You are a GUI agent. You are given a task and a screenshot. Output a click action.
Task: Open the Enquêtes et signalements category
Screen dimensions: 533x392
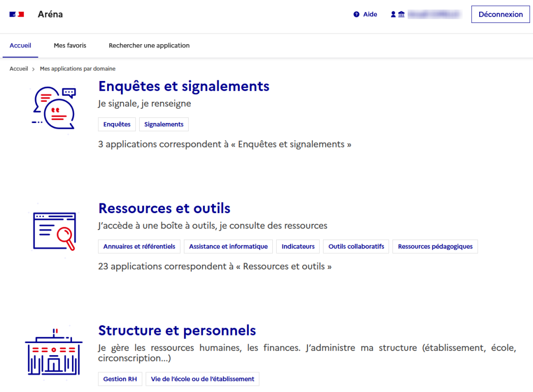point(183,86)
